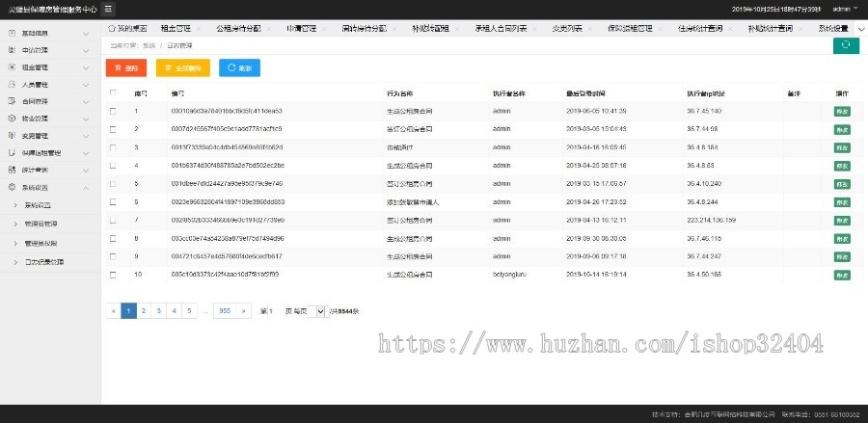Switch to the 公租房待分配 tab
The width and height of the screenshot is (868, 423).
click(x=238, y=29)
